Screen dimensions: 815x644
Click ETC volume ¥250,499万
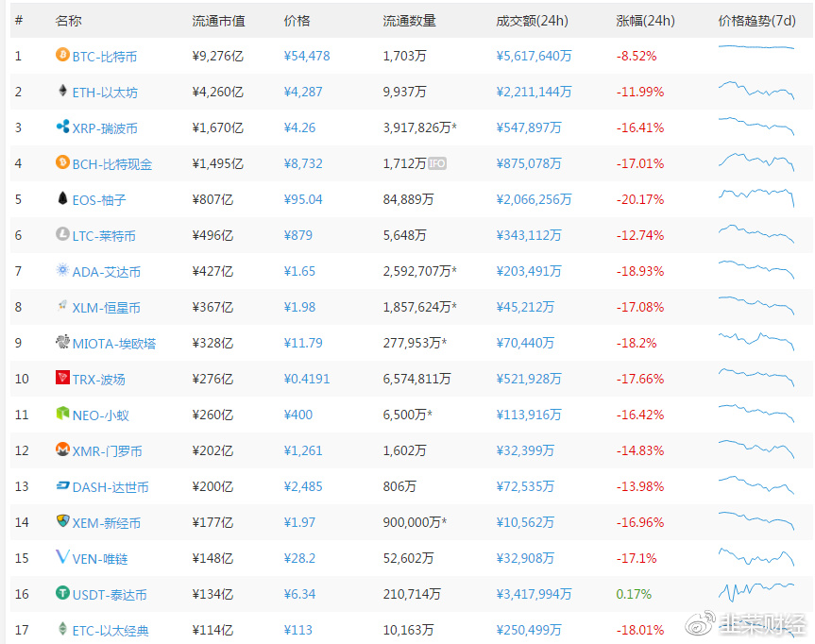coord(529,630)
